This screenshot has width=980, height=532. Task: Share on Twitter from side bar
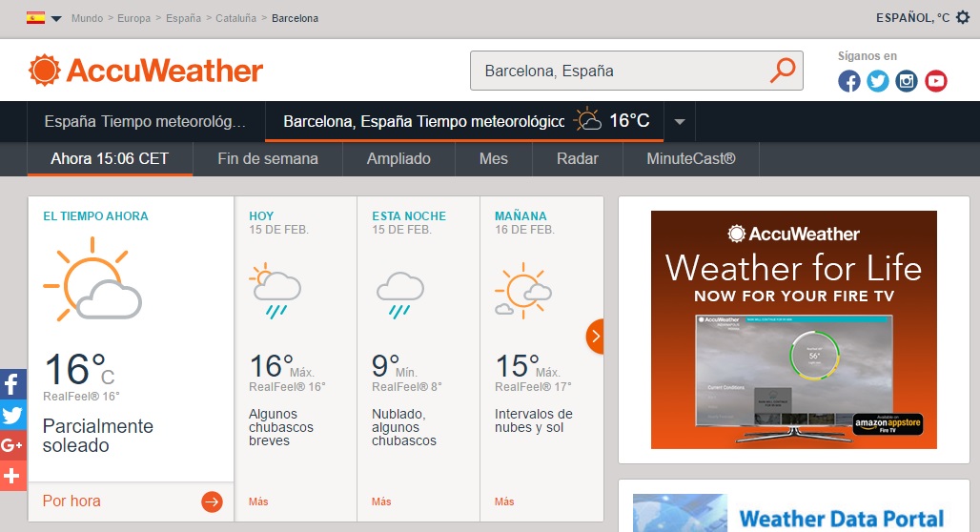(12, 415)
